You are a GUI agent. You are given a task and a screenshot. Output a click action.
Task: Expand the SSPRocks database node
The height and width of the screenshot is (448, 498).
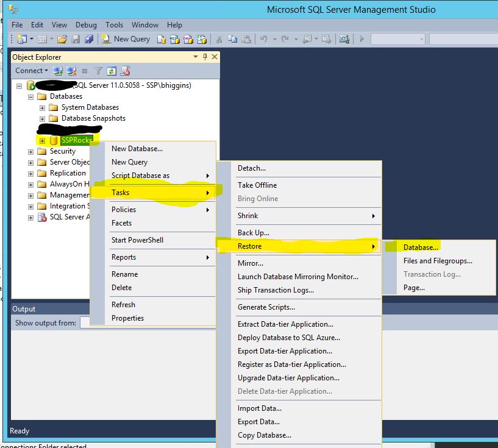pyautogui.click(x=42, y=141)
